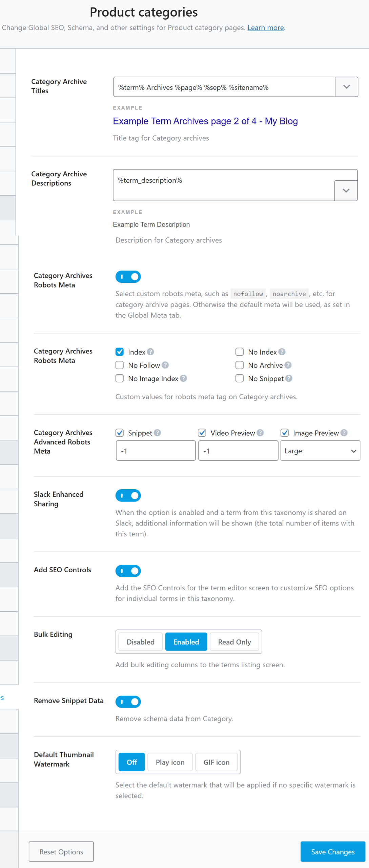Uncheck the Snippet checkbox

click(x=120, y=433)
